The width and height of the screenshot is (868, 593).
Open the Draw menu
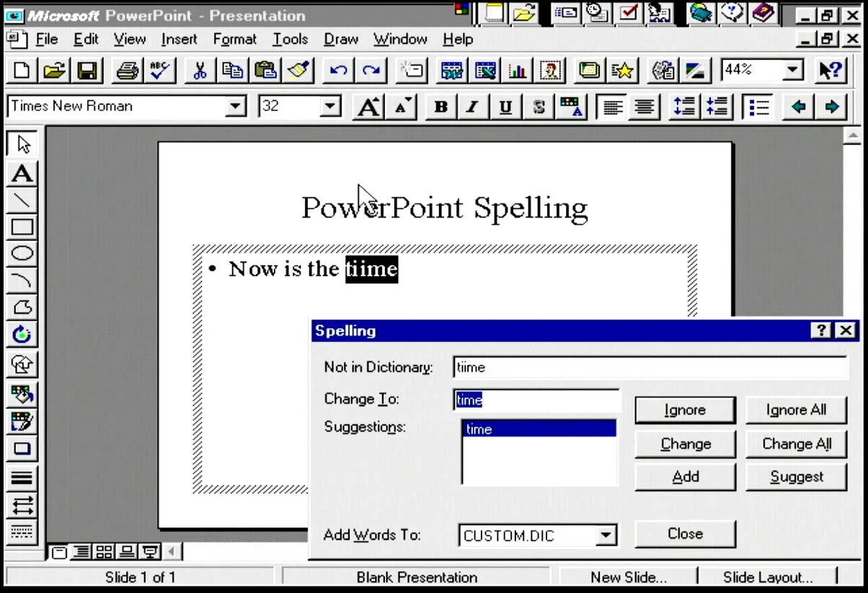(x=341, y=39)
